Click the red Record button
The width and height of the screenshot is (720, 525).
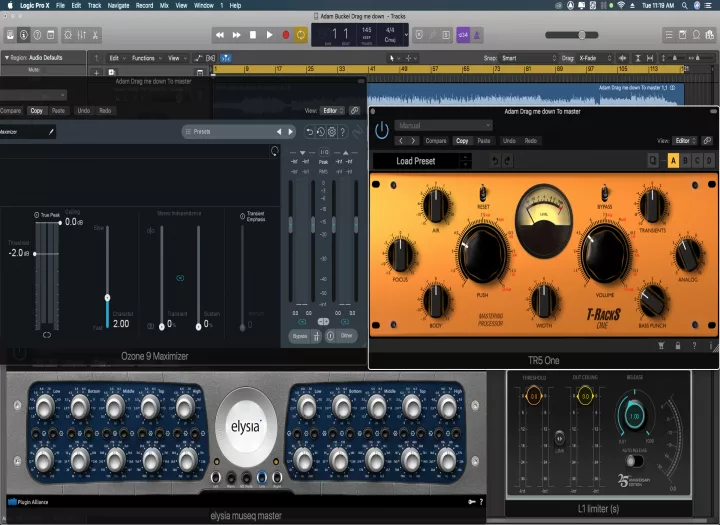point(286,35)
